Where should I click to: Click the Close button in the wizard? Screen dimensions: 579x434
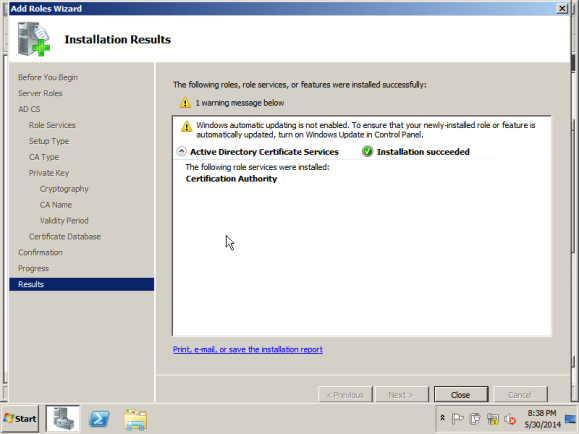(461, 394)
